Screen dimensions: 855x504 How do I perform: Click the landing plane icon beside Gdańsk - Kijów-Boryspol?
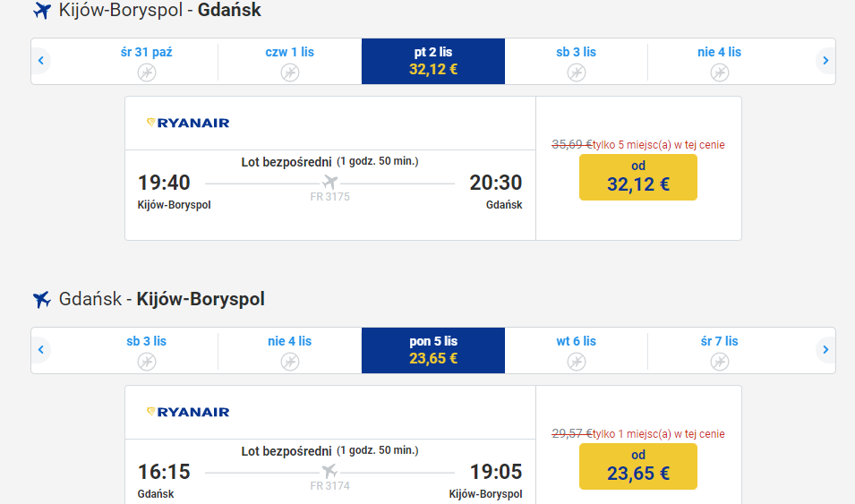tap(42, 300)
